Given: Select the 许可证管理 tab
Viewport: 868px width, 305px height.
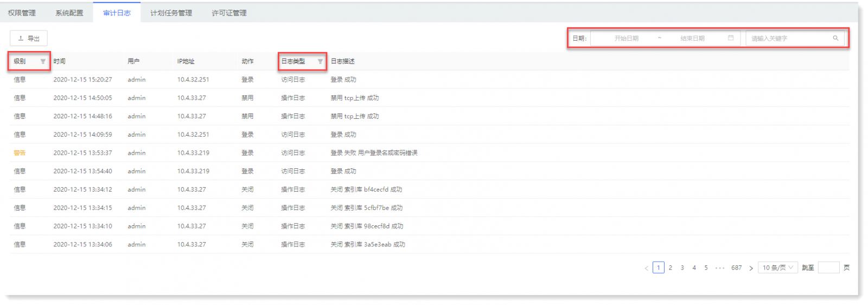Looking at the screenshot, I should tap(229, 13).
